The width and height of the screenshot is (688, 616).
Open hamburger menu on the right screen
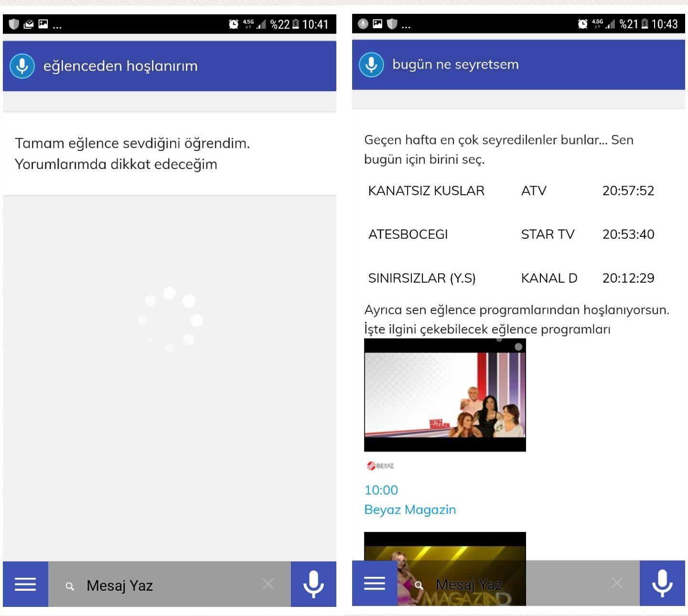point(375,583)
